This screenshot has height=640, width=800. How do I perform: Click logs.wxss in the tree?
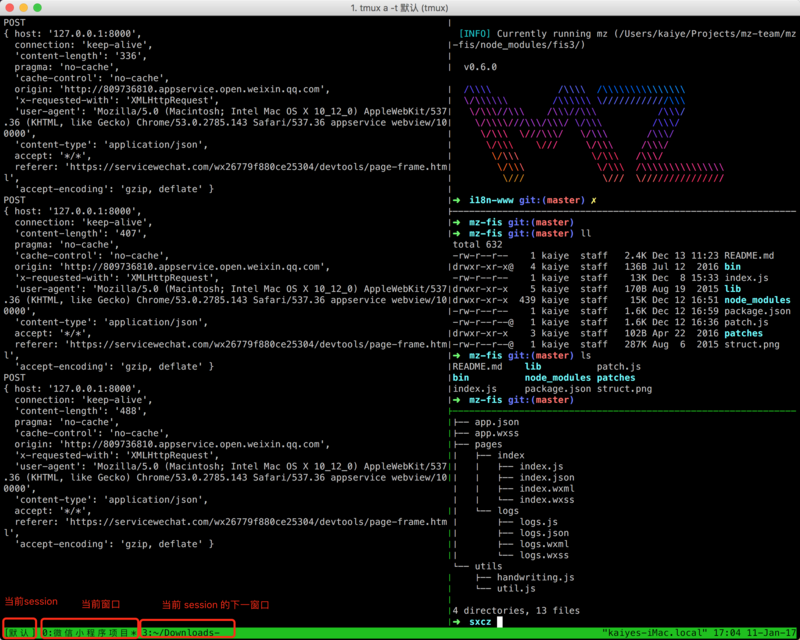point(544,555)
